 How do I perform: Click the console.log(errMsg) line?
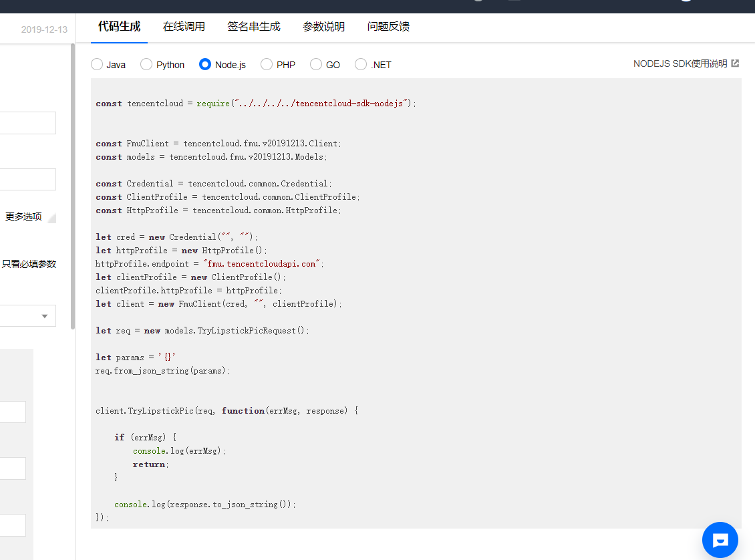coord(180,451)
